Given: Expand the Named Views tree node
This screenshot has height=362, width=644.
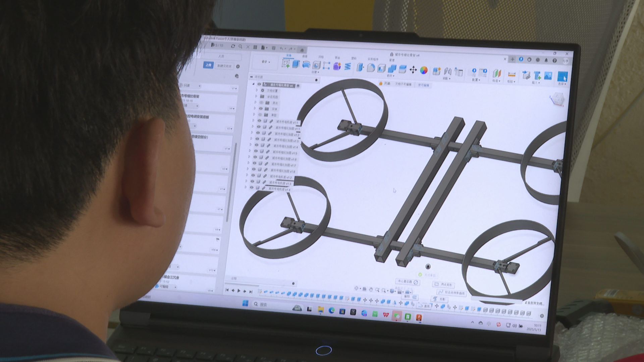Looking at the screenshot, I should click(x=256, y=97).
